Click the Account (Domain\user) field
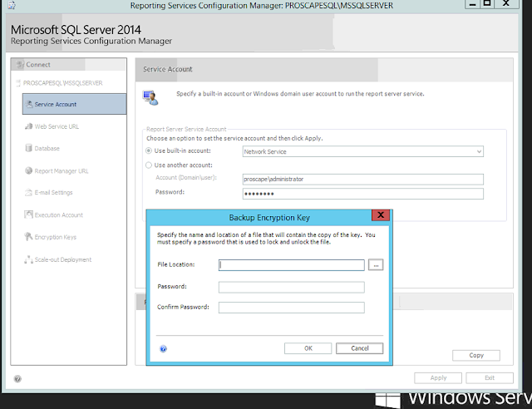This screenshot has width=532, height=409. point(363,180)
